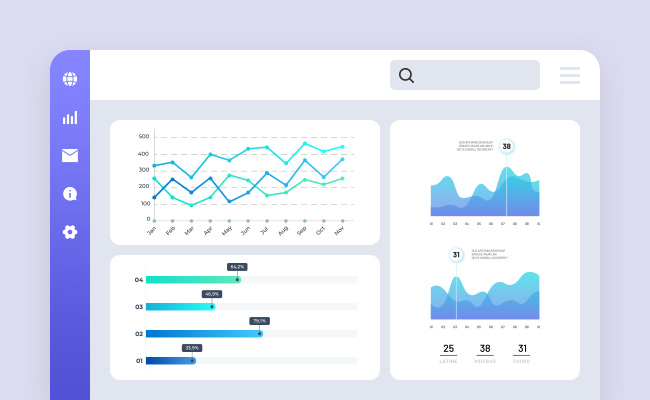Screen dimensions: 650x400
Task: Click the 38 Vocibus statistic
Action: click(x=485, y=351)
